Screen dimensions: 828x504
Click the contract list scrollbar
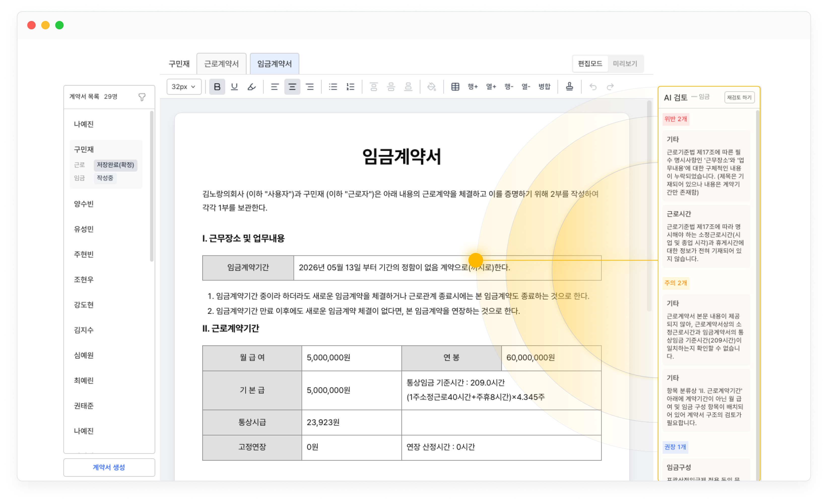(152, 186)
